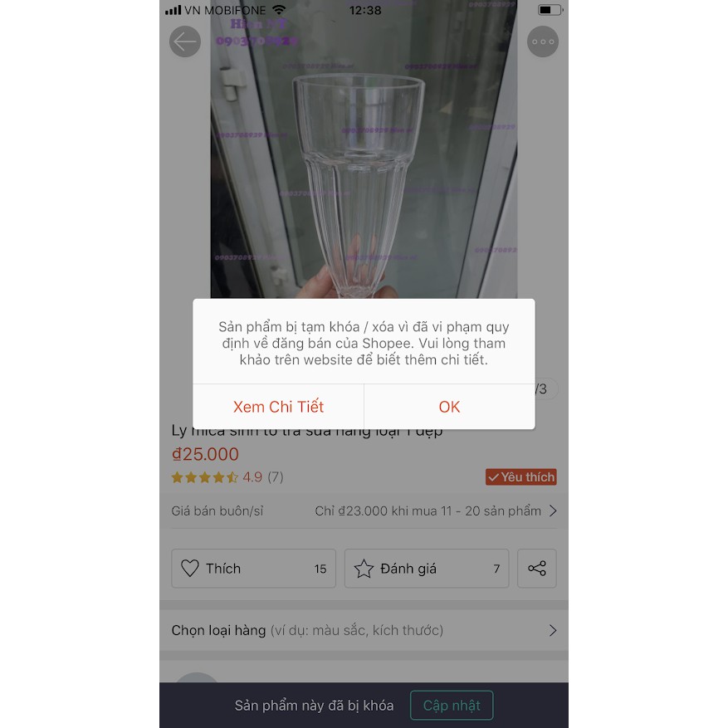Click the share icon button

pos(537,569)
